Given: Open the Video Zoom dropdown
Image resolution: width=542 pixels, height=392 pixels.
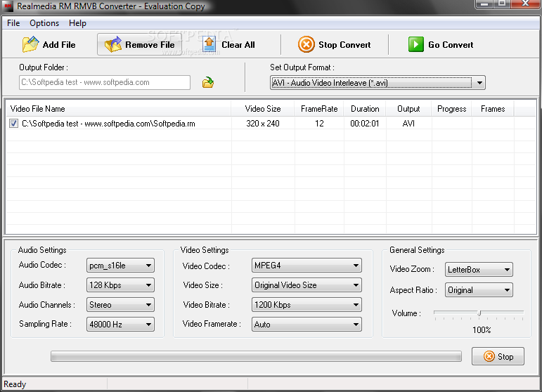Looking at the screenshot, I should tap(479, 269).
